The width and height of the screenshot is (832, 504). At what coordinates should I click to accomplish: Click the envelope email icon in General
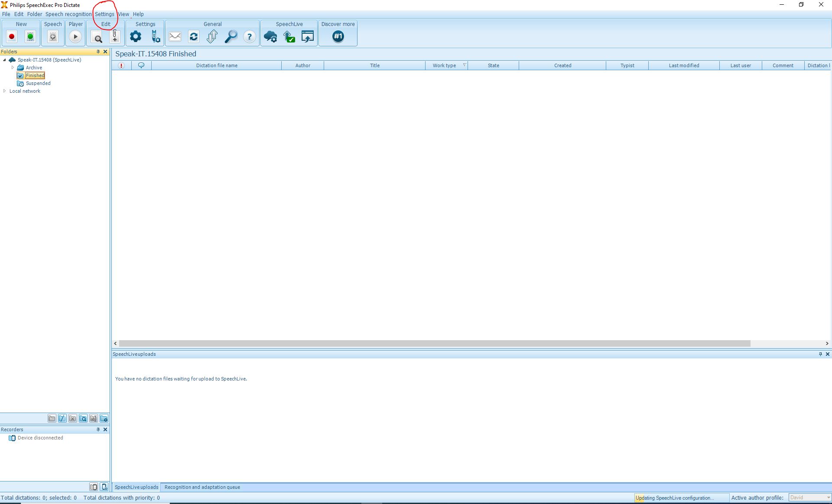pyautogui.click(x=175, y=37)
